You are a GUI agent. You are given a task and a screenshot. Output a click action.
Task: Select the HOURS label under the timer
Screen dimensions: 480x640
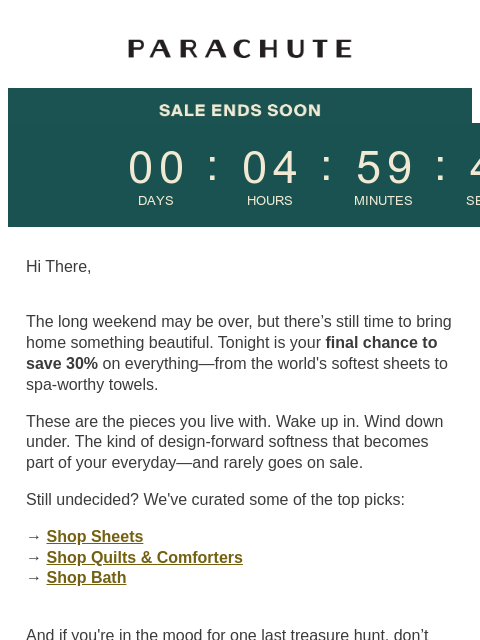click(269, 201)
